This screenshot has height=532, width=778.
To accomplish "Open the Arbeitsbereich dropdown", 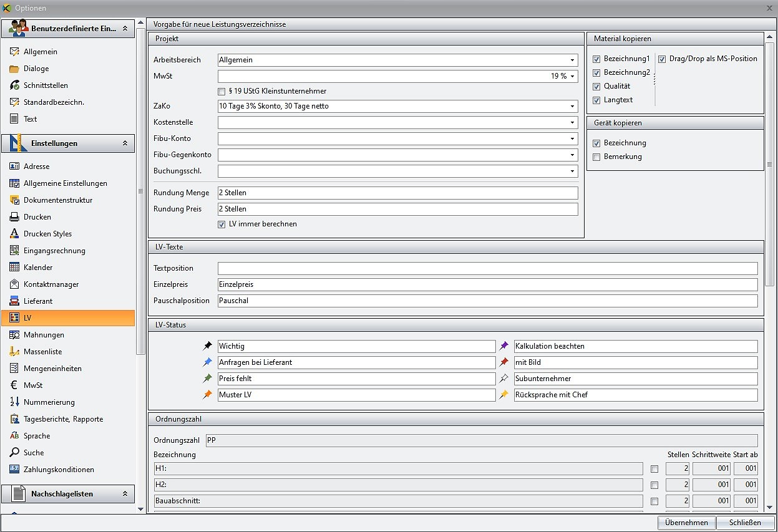I will point(572,60).
